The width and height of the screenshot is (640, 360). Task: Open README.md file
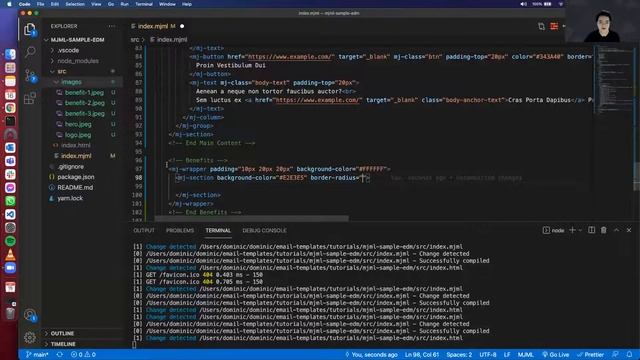(75, 187)
